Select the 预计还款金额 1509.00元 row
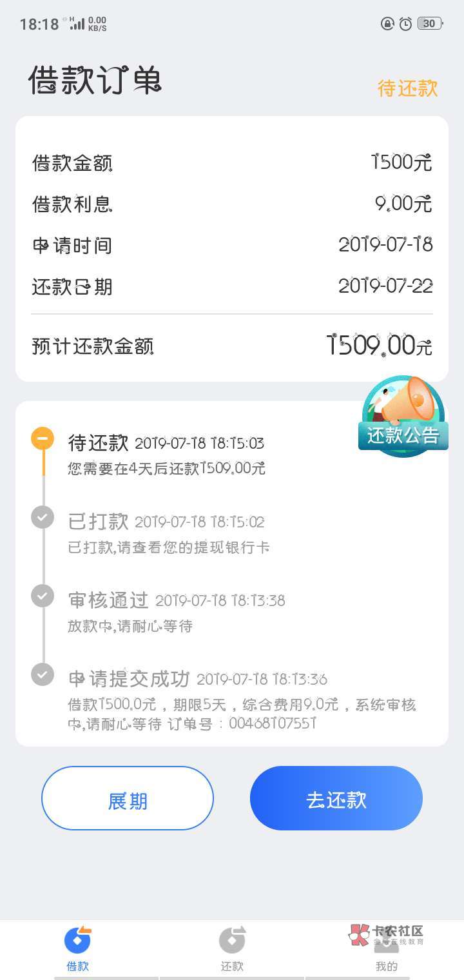This screenshot has width=464, height=980. (232, 346)
